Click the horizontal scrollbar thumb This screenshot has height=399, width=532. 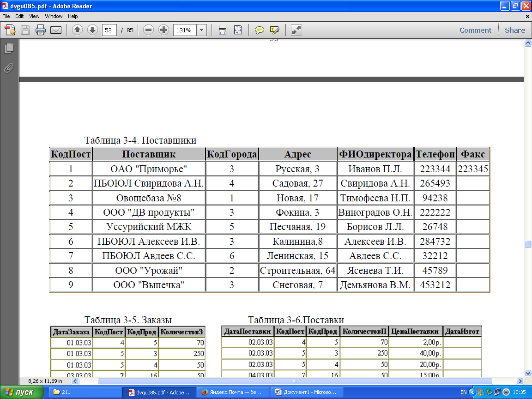coord(295,381)
